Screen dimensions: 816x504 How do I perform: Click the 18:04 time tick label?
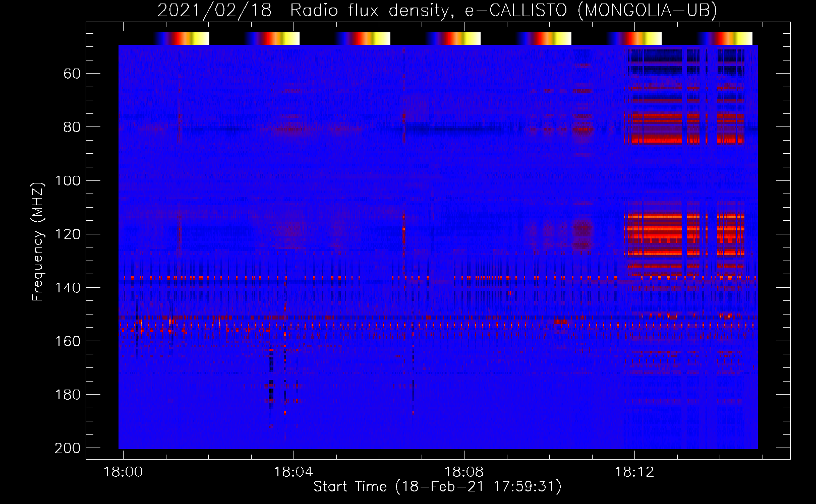(294, 472)
